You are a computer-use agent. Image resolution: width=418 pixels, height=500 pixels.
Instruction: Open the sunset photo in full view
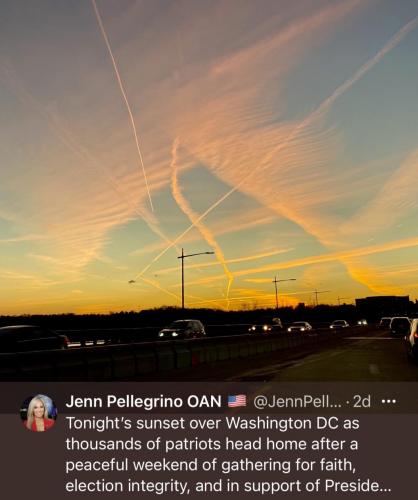pyautogui.click(x=209, y=191)
